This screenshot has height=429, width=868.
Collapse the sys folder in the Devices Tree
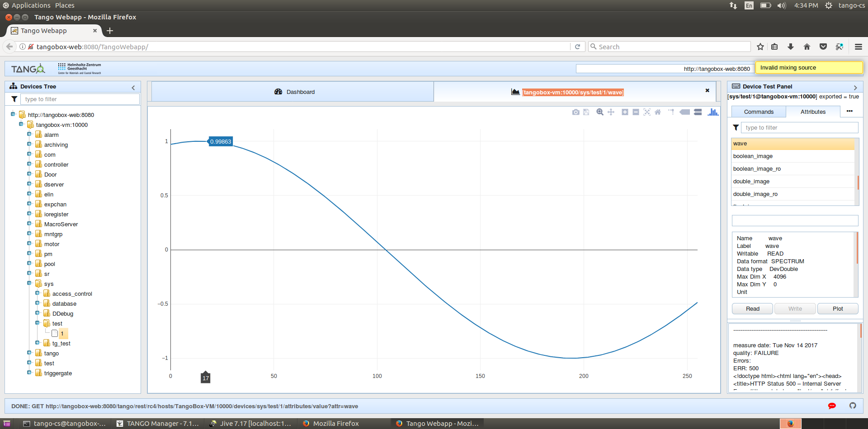click(x=29, y=283)
